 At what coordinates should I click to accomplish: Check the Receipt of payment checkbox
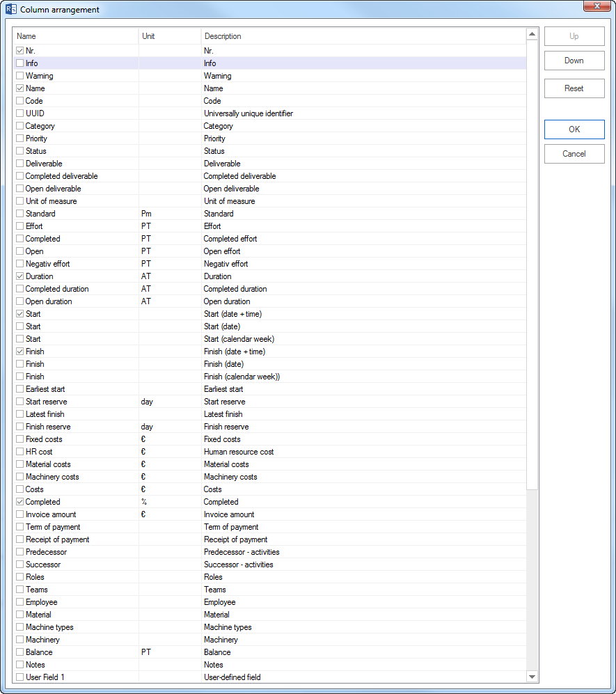tap(20, 539)
